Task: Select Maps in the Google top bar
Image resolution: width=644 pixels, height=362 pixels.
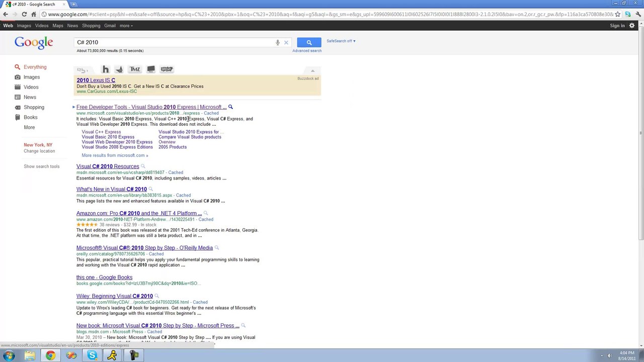Action: 58,26
